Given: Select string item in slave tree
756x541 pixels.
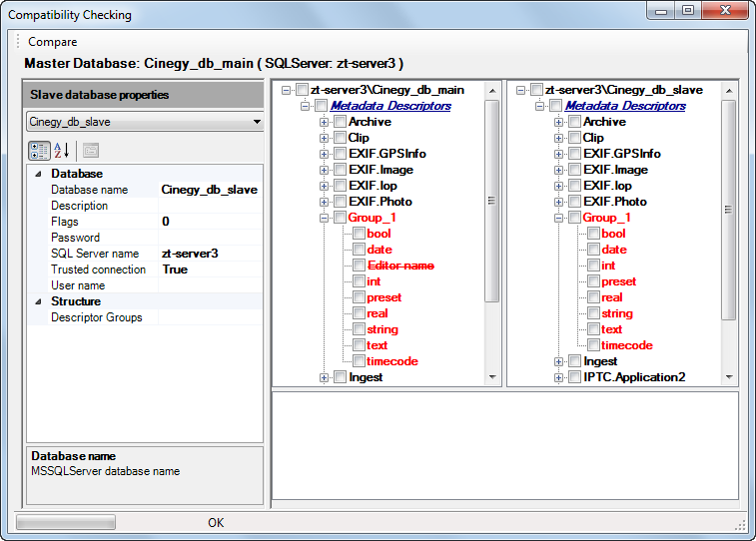Looking at the screenshot, I should 617,313.
